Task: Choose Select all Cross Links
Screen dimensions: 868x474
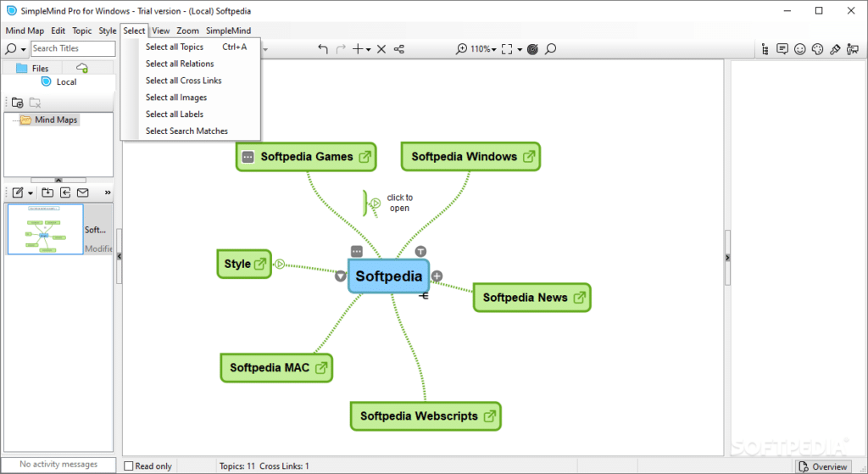Action: (x=183, y=81)
